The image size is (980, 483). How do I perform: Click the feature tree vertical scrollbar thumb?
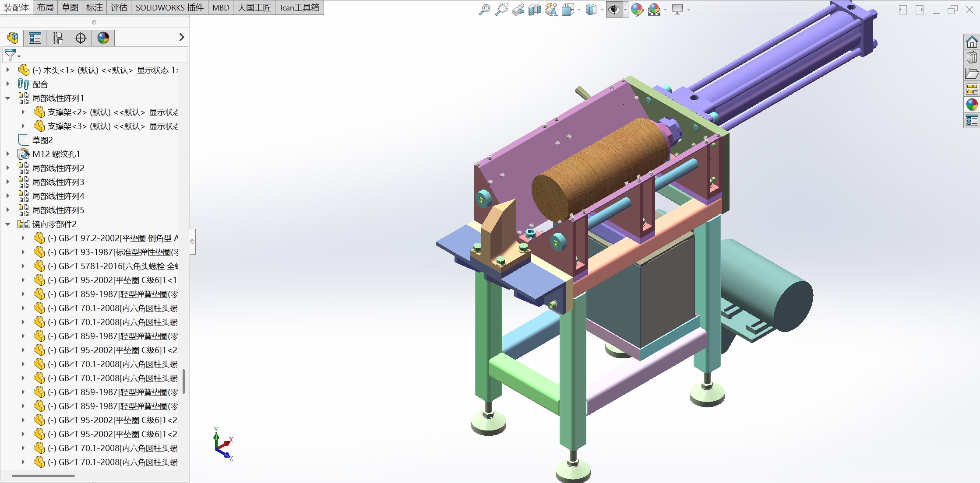coord(183,381)
